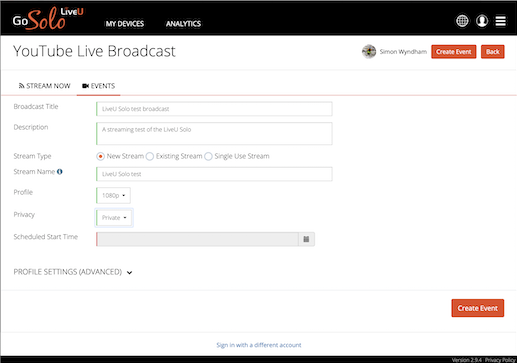This screenshot has height=363, width=517.
Task: Click the Broadcast Title input field
Action: point(214,109)
